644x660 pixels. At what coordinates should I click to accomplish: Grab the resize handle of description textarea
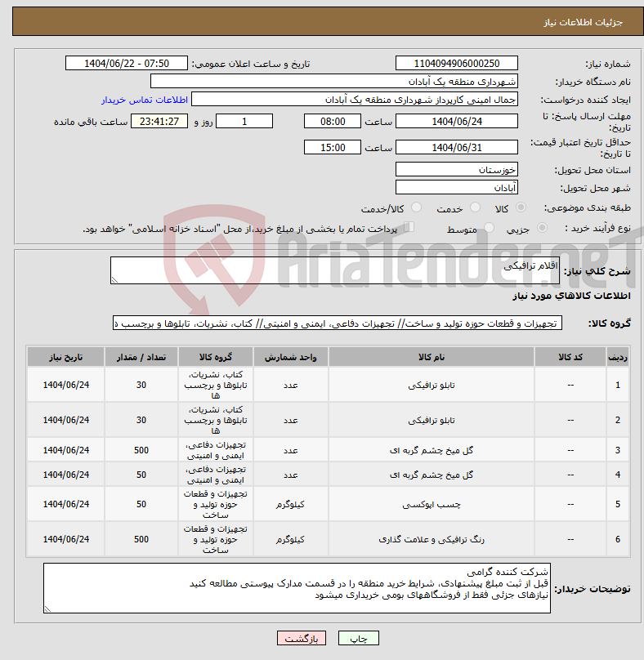click(114, 280)
